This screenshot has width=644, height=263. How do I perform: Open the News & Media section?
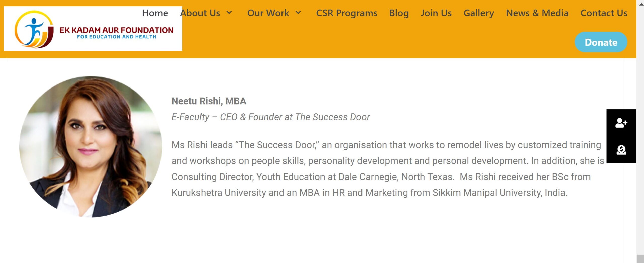point(537,13)
